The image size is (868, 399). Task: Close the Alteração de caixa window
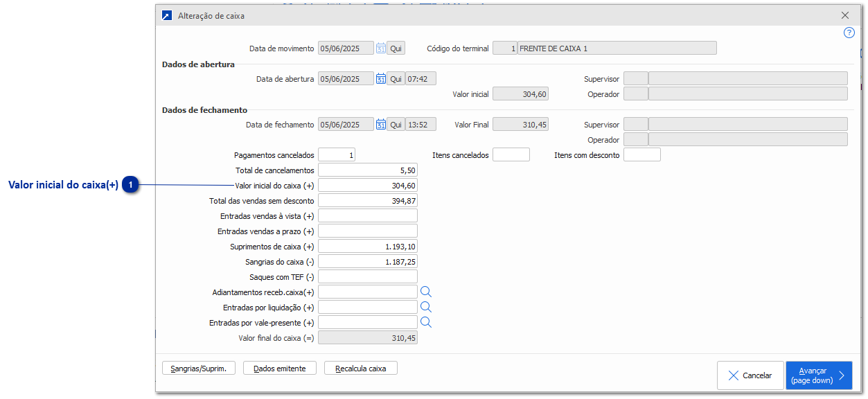point(845,15)
